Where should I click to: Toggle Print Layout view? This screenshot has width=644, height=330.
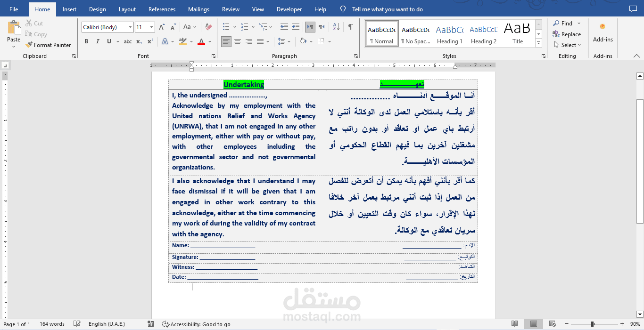pyautogui.click(x=533, y=324)
